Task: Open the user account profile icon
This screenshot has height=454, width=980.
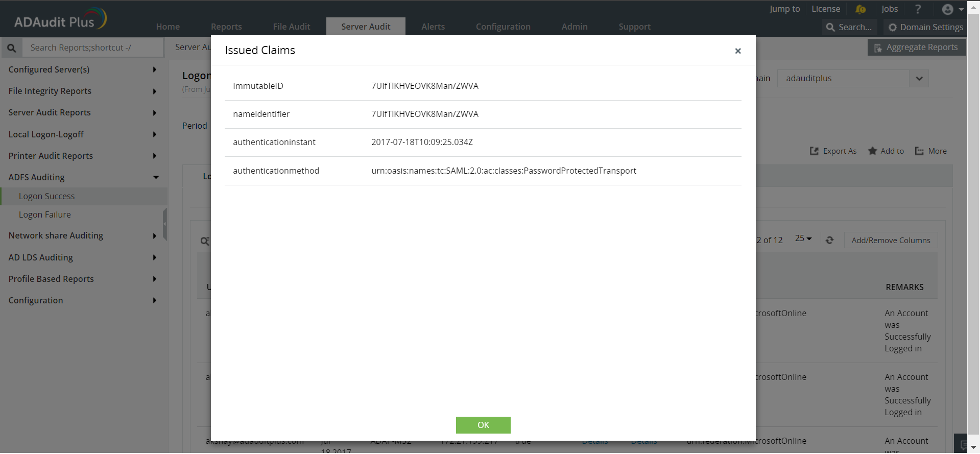Action: coord(948,9)
